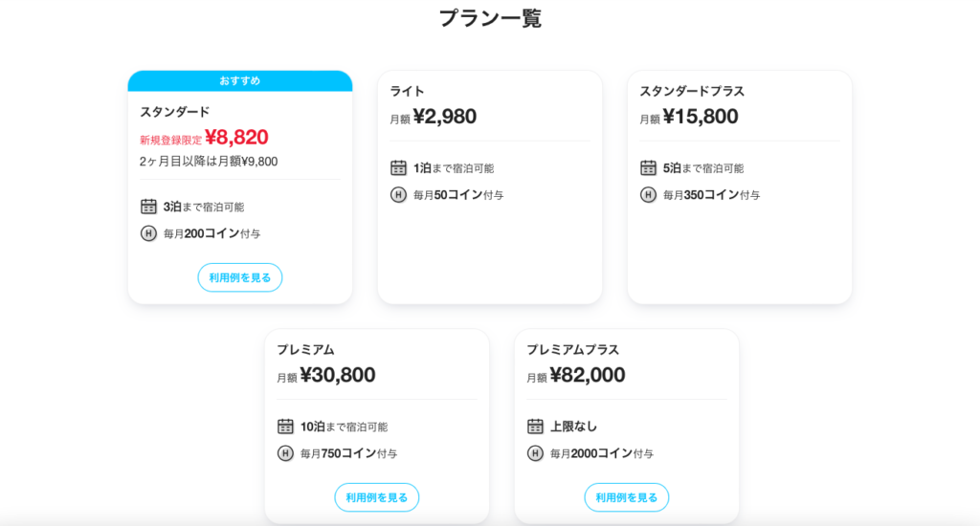
Task: Click the coin icon beside 毎月750コイン付与
Action: tap(285, 453)
